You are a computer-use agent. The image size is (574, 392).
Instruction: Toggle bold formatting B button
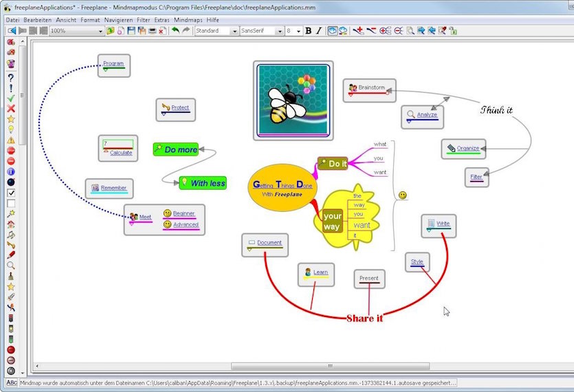pyautogui.click(x=308, y=31)
